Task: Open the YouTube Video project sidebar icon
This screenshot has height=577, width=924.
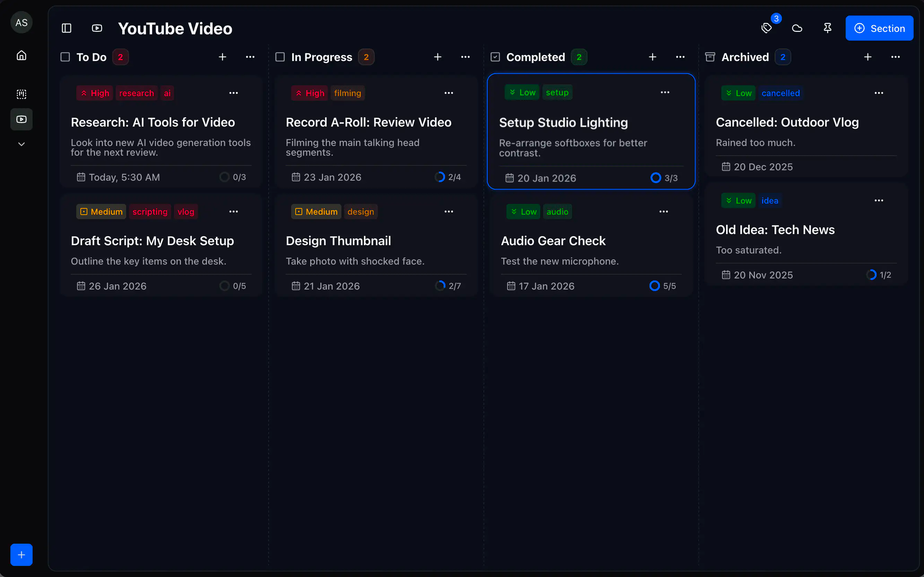Action: tap(21, 119)
